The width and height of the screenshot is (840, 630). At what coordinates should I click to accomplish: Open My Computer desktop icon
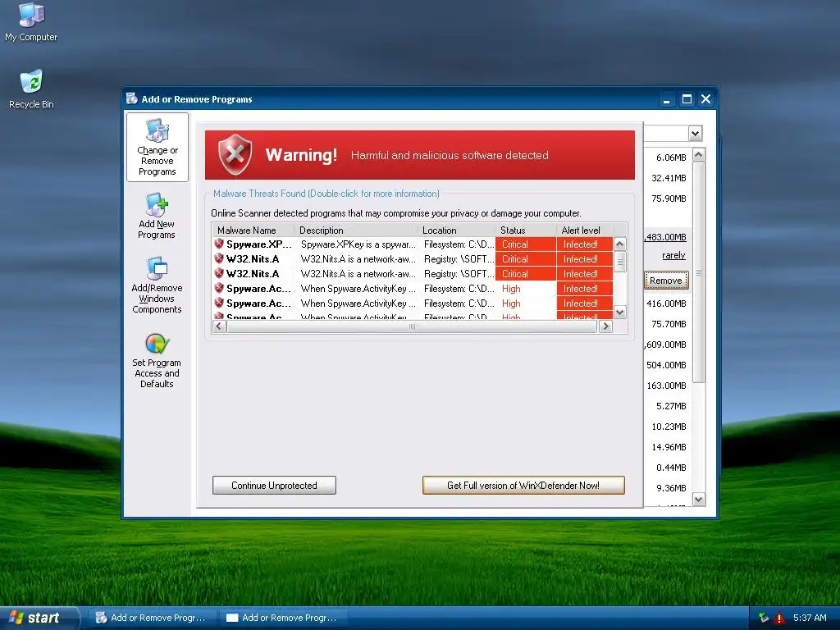(x=31, y=21)
